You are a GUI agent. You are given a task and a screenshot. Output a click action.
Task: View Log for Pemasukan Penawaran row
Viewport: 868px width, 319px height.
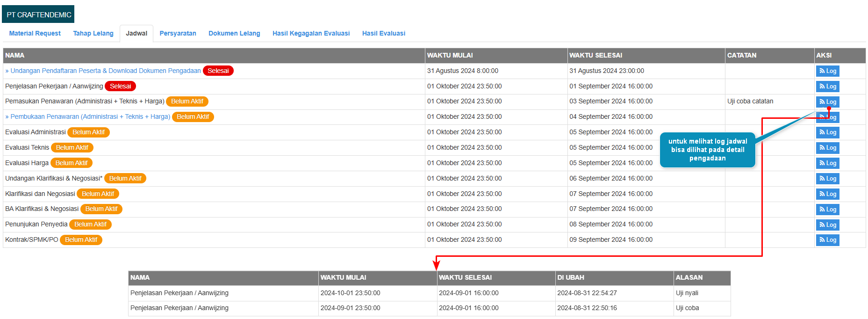(827, 102)
